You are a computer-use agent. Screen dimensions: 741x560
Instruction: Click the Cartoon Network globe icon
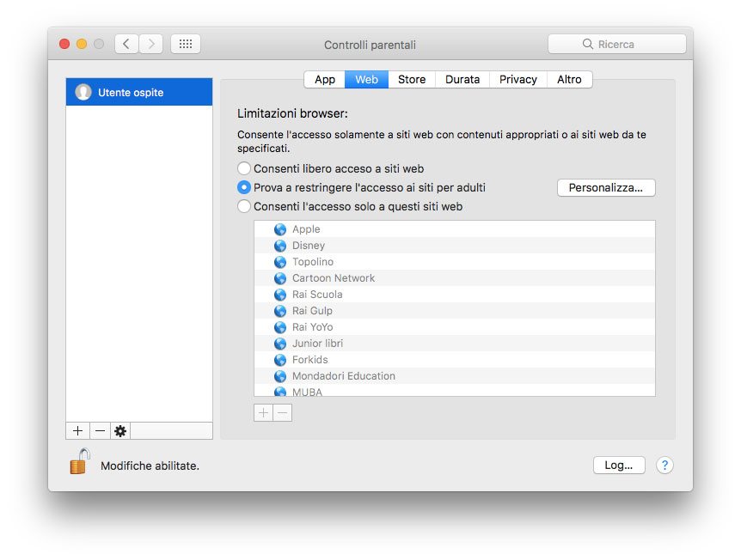280,278
